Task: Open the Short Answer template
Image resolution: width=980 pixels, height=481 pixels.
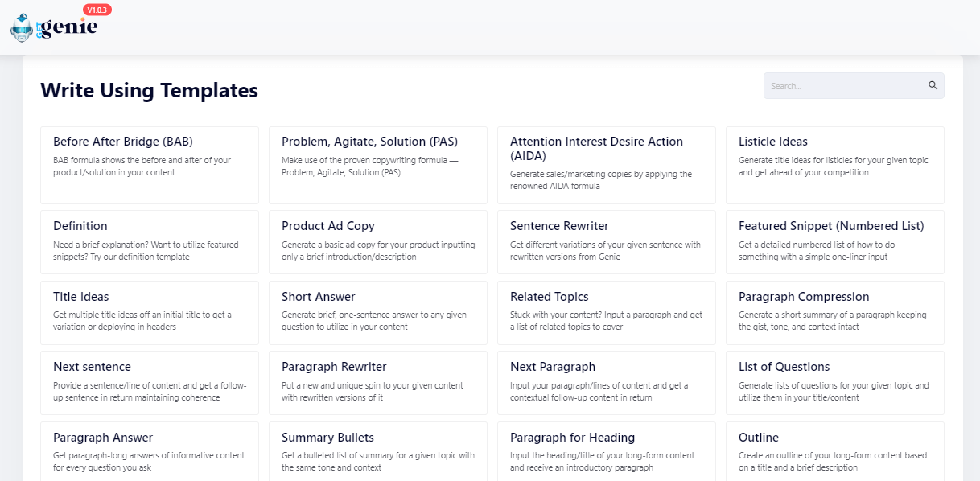Action: tap(378, 312)
